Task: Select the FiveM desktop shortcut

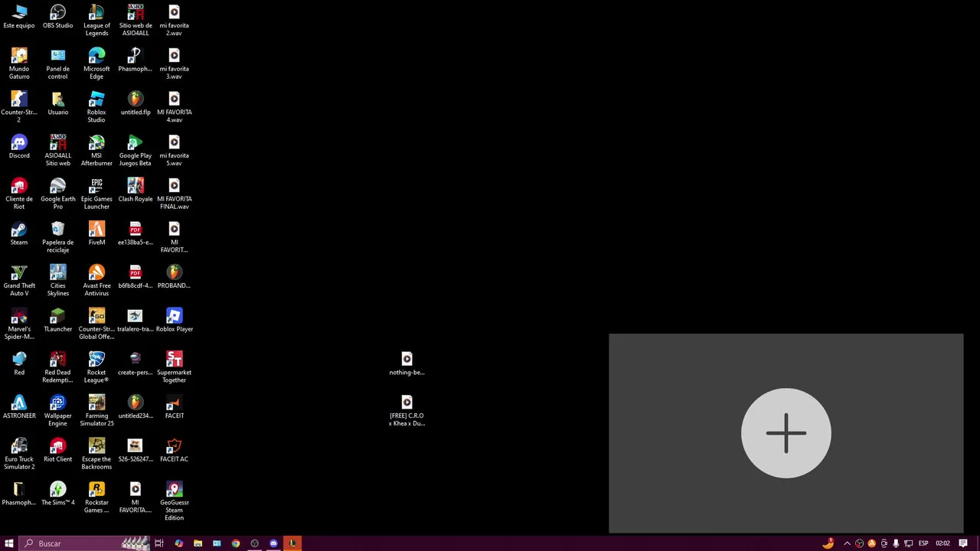Action: [x=96, y=233]
